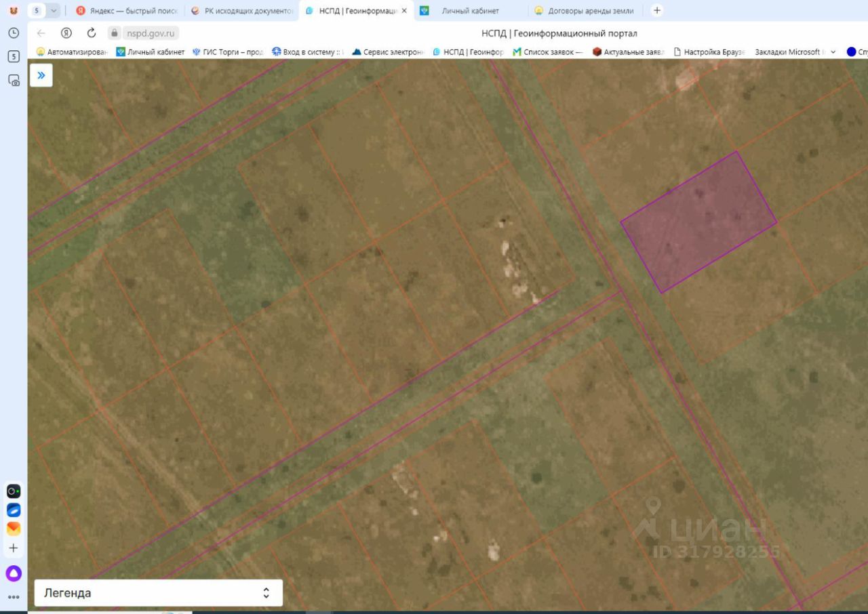Viewport: 868px width, 614px height.
Task: Open ГИС Торги bookmark
Action: click(x=228, y=52)
